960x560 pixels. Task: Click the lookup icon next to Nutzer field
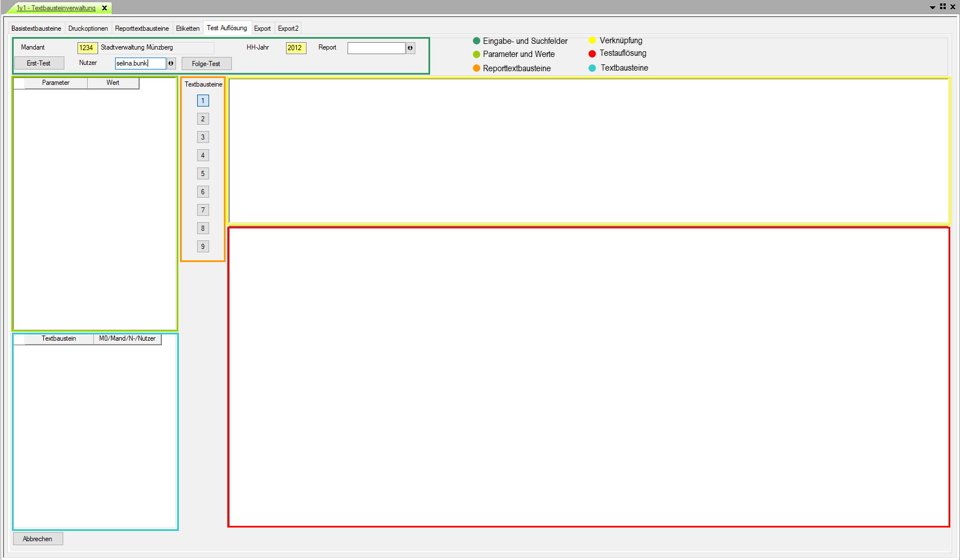point(171,63)
